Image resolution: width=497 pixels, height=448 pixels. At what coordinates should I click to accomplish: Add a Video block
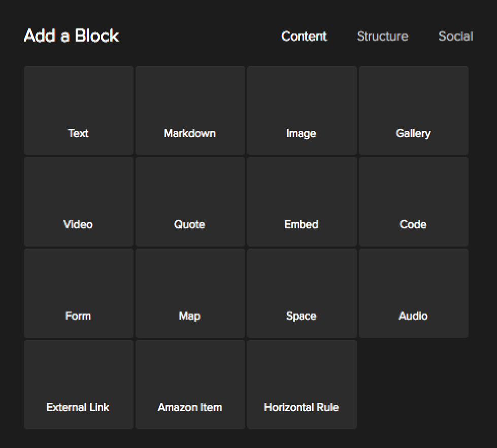(x=78, y=202)
